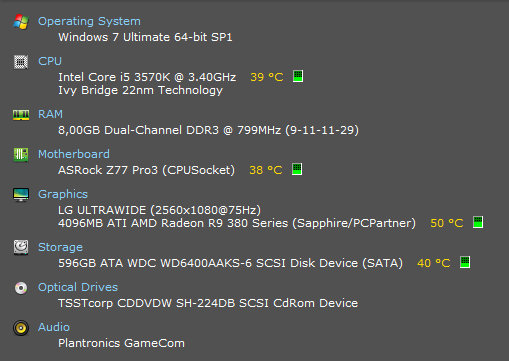Screen dimensions: 509x361
Task: Click the green motherboard temperature indicator
Action: (297, 169)
